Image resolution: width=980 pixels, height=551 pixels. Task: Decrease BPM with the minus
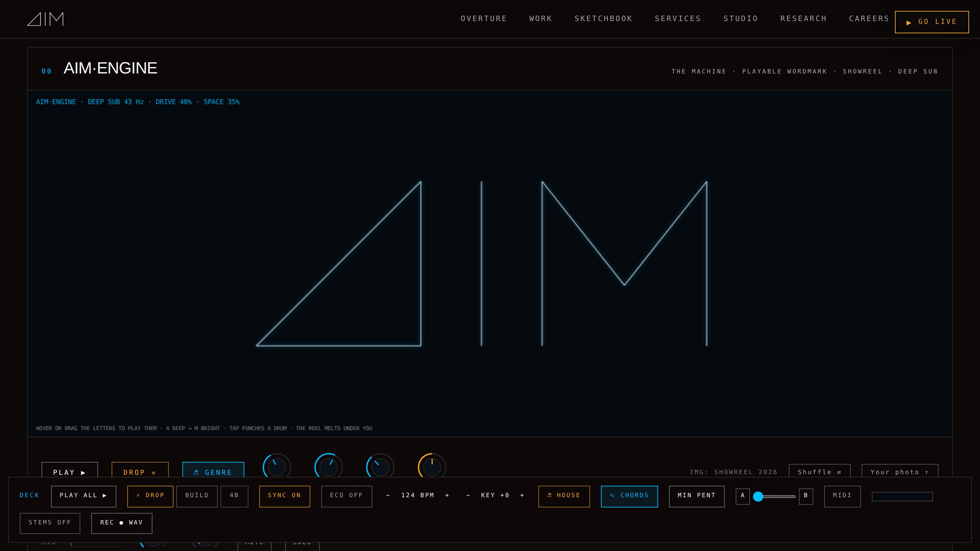point(388,496)
